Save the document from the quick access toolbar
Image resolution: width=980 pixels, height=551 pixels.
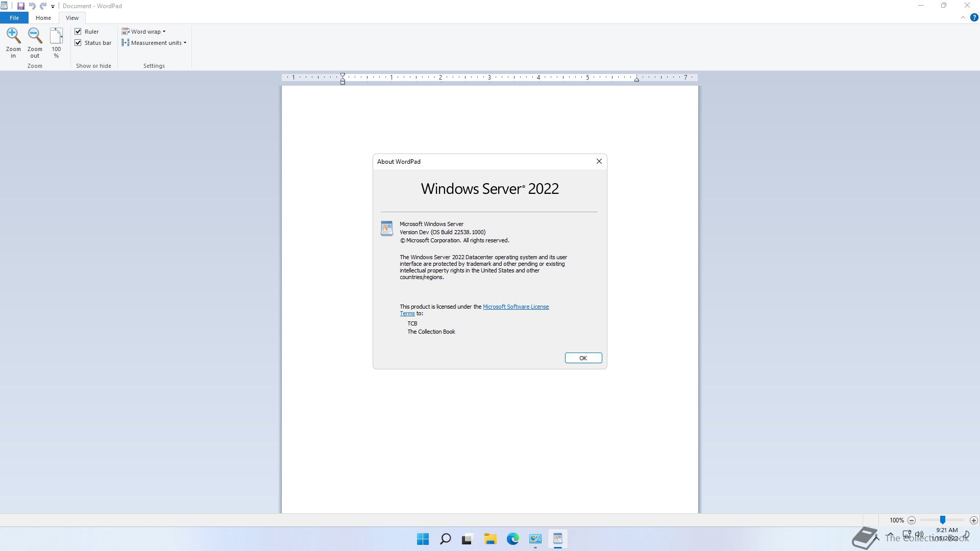pyautogui.click(x=21, y=6)
